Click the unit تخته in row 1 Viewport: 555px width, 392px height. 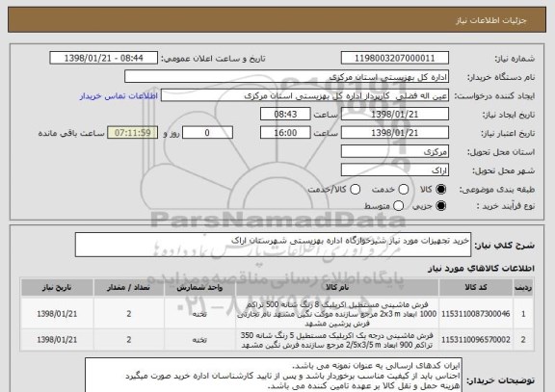[199, 314]
